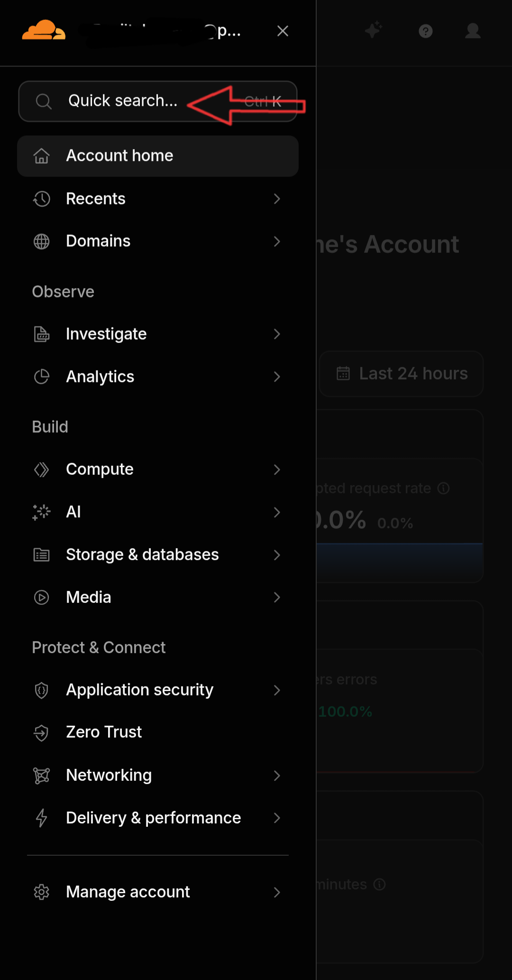Open the user profile icon
512x980 pixels.
(x=473, y=31)
